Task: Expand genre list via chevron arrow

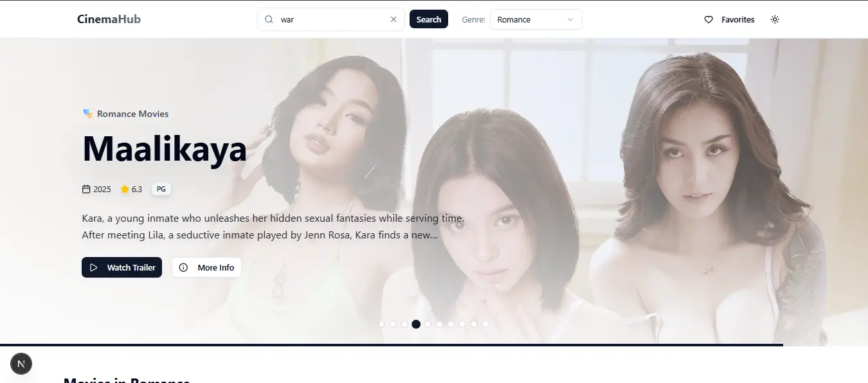Action: tap(570, 20)
